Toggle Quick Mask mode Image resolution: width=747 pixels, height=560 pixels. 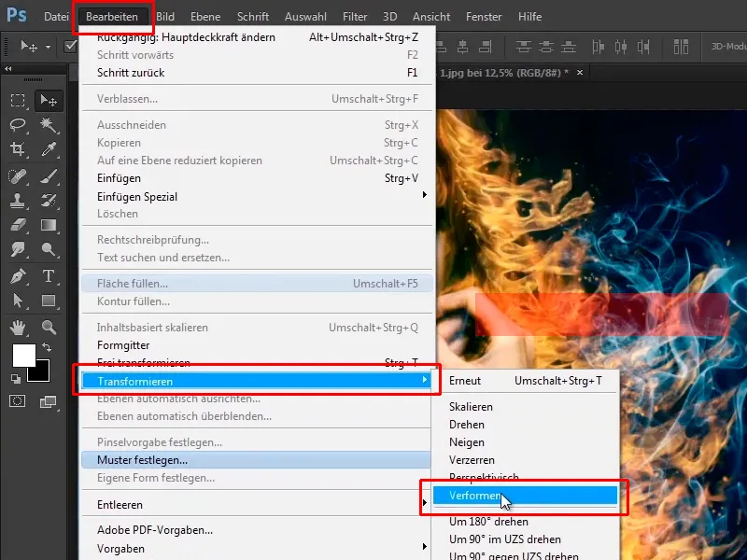pos(18,401)
